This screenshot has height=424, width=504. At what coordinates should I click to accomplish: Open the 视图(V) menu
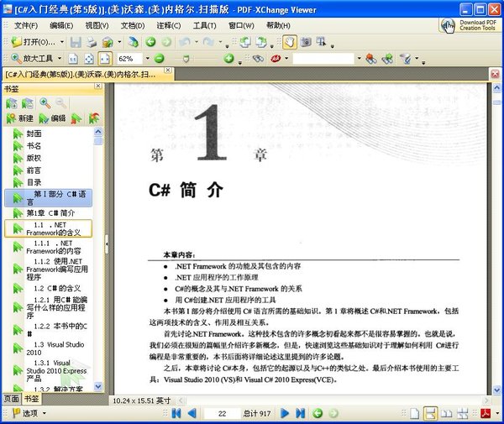point(97,25)
